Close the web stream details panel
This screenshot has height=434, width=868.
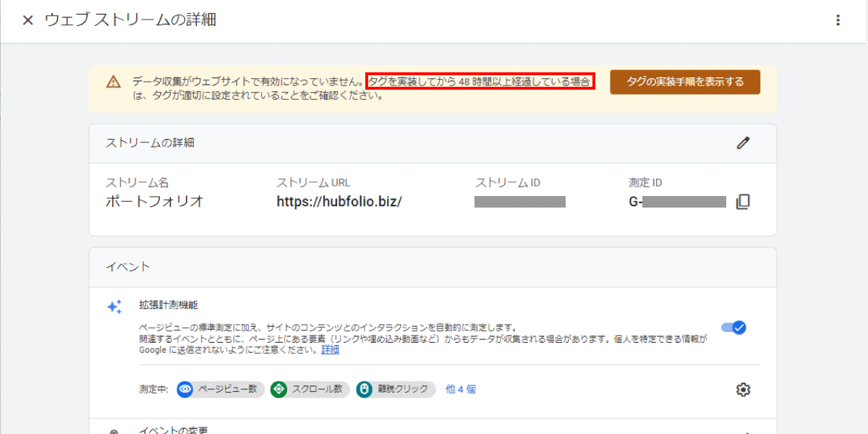(x=27, y=20)
